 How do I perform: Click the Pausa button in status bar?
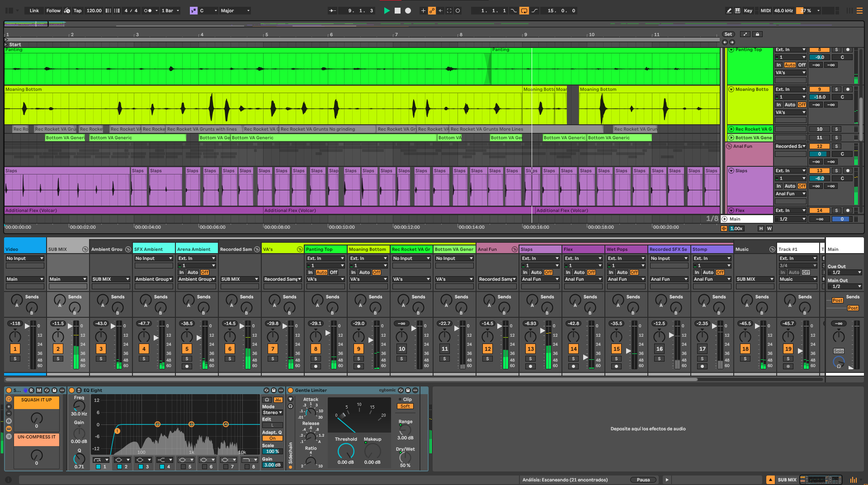(643, 480)
